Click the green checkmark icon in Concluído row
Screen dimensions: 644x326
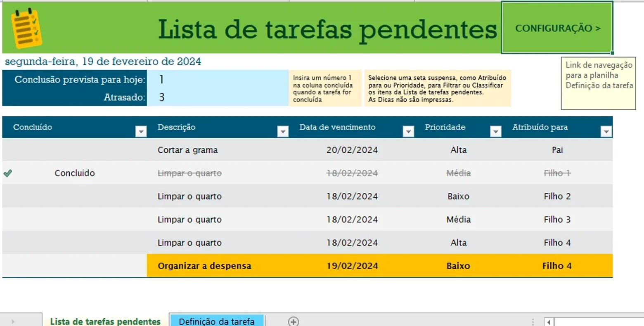coord(7,173)
